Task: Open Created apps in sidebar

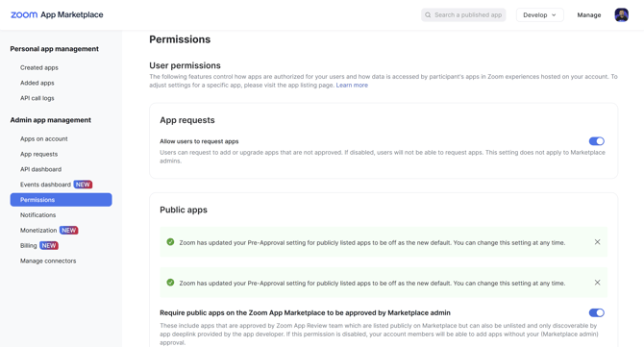Action: click(39, 67)
